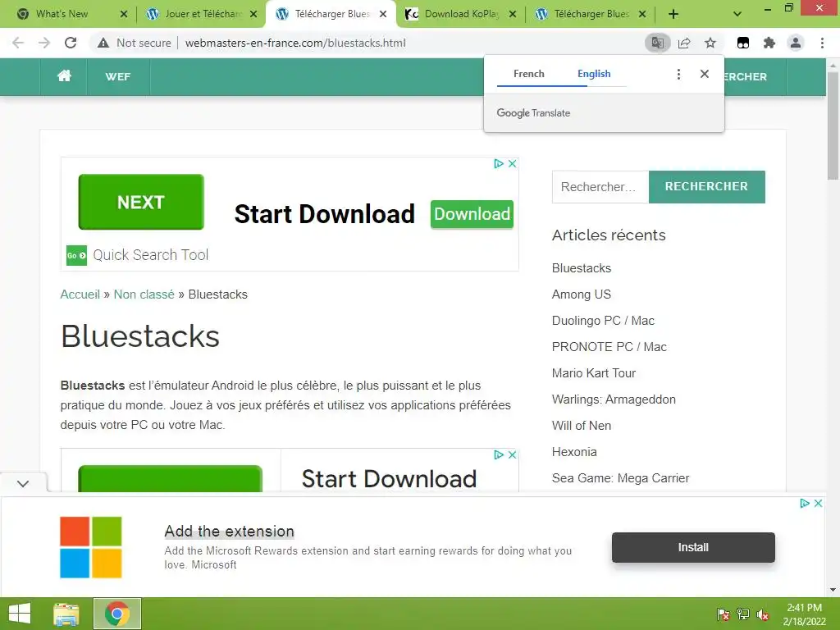Open the tab search dropdown chevron
The width and height of the screenshot is (840, 630).
(x=737, y=14)
